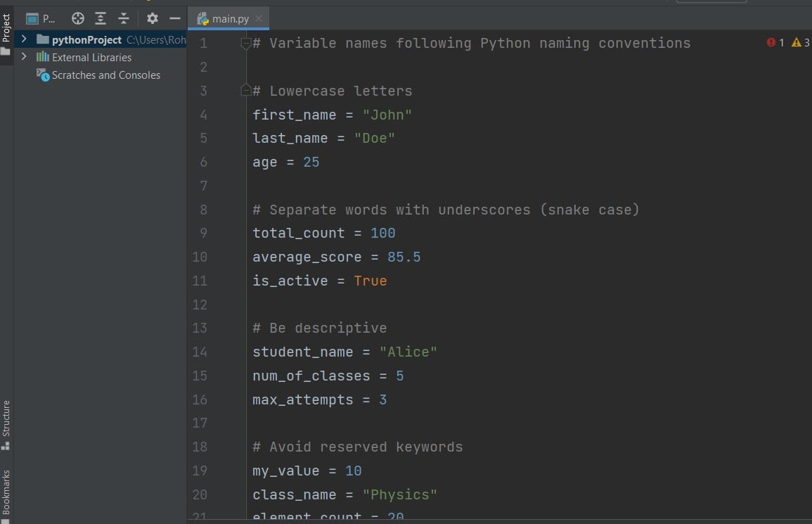Open Project panel options via the gear icon
Viewport: 812px width, 524px height.
[152, 18]
